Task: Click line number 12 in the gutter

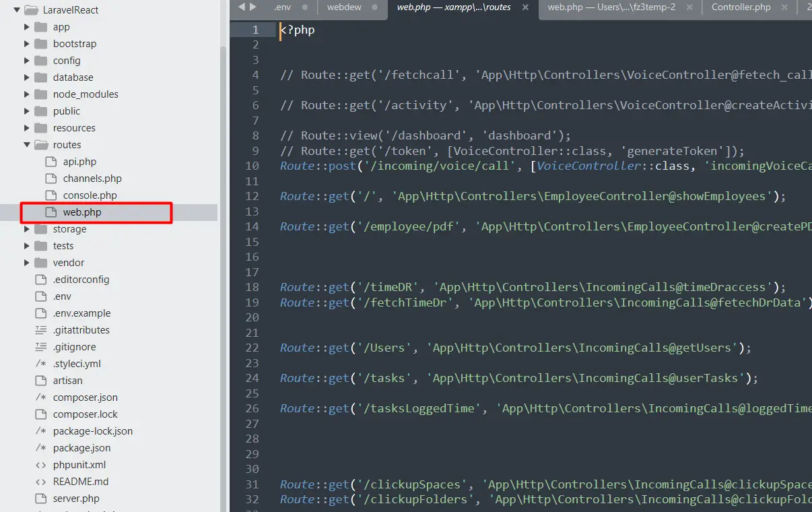Action: (252, 197)
